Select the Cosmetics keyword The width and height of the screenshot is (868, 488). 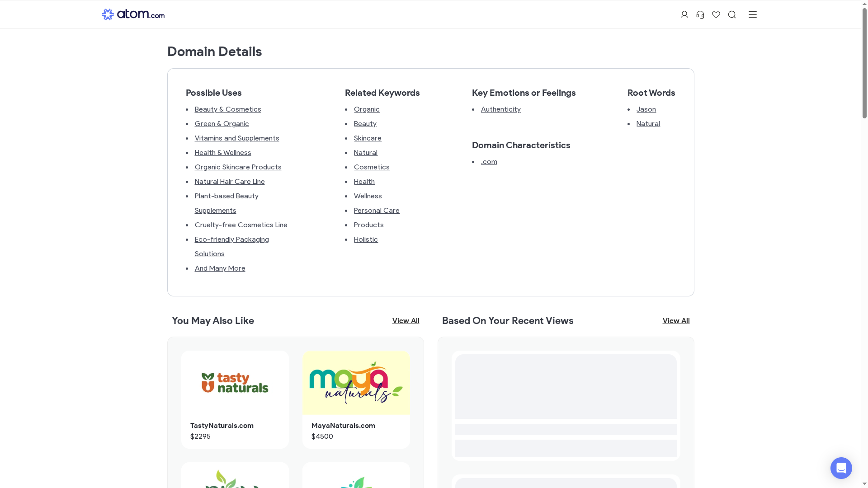(x=372, y=167)
